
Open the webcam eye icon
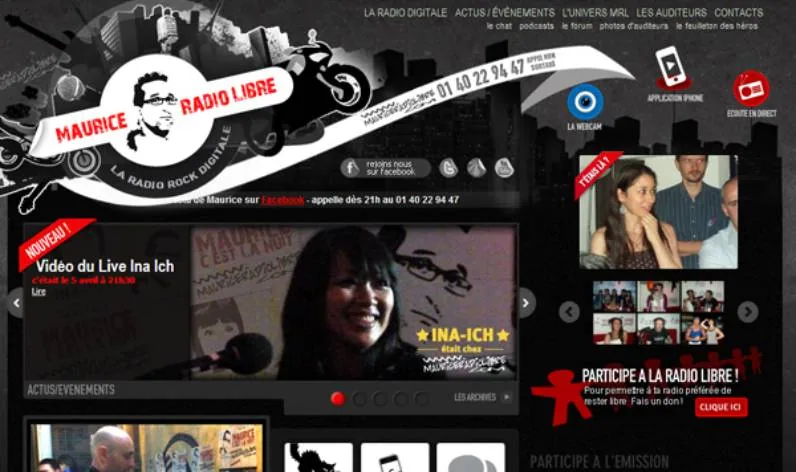(x=585, y=102)
